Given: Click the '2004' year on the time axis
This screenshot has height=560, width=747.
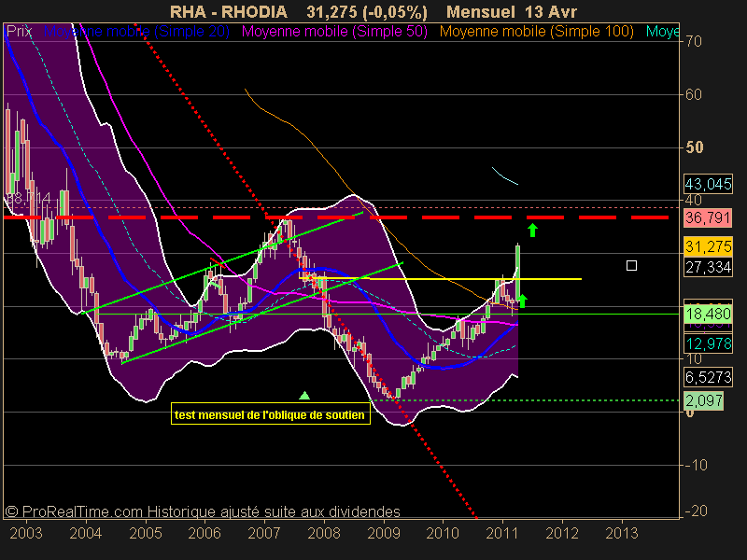Looking at the screenshot, I should 86,533.
